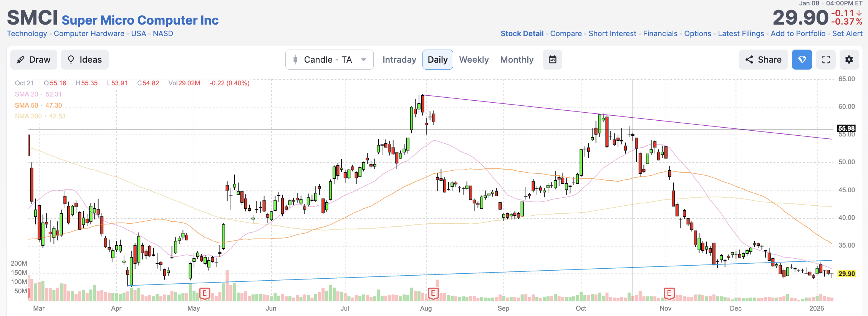Click the Oct label on the time axis
Image resolution: width=868 pixels, height=316 pixels.
click(581, 308)
